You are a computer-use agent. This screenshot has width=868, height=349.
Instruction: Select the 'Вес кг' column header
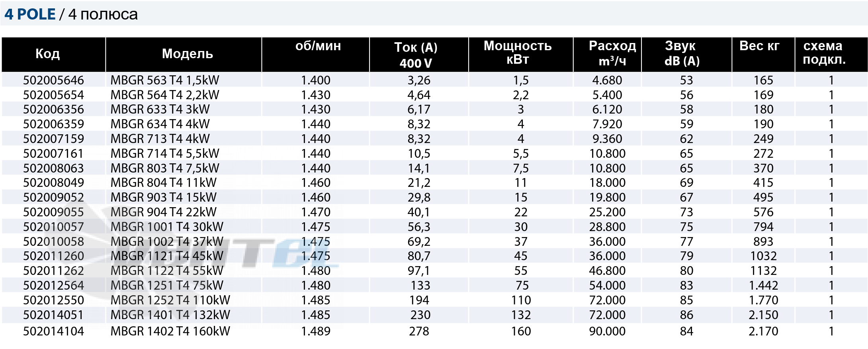tap(759, 46)
